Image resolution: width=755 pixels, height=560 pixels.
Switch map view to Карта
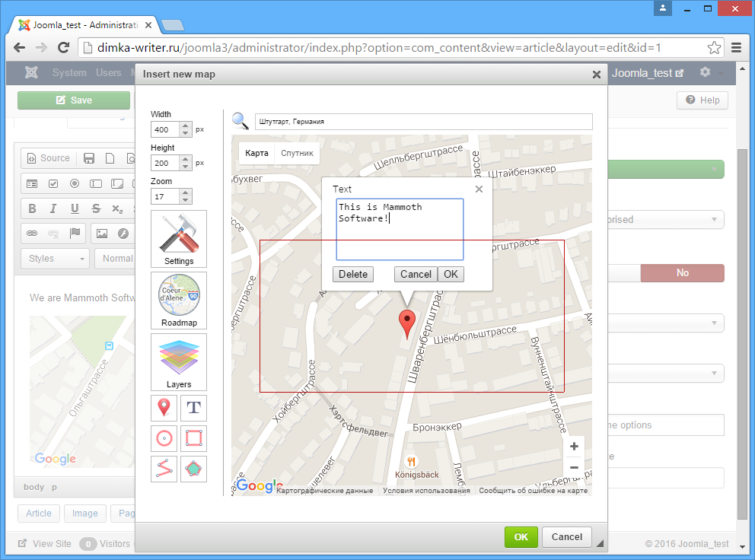256,154
